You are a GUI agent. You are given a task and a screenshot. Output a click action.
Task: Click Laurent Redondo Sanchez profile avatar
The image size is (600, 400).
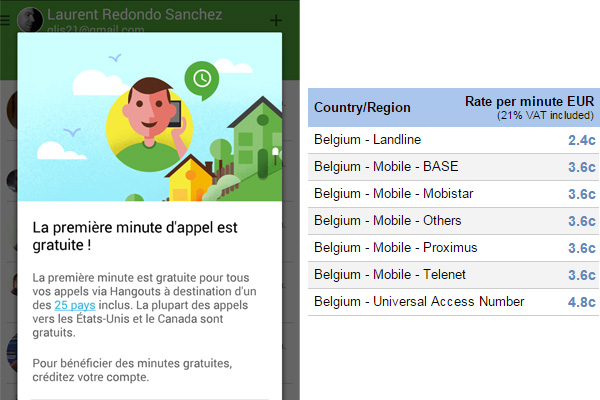[30, 20]
